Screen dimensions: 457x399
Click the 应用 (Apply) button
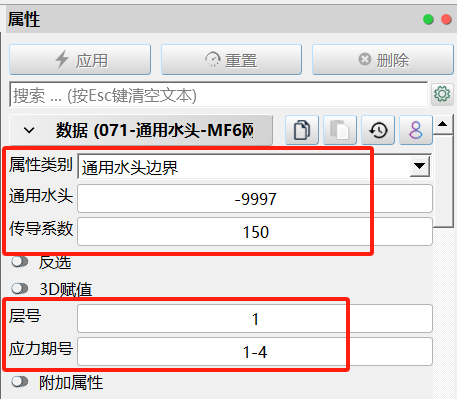pyautogui.click(x=80, y=60)
